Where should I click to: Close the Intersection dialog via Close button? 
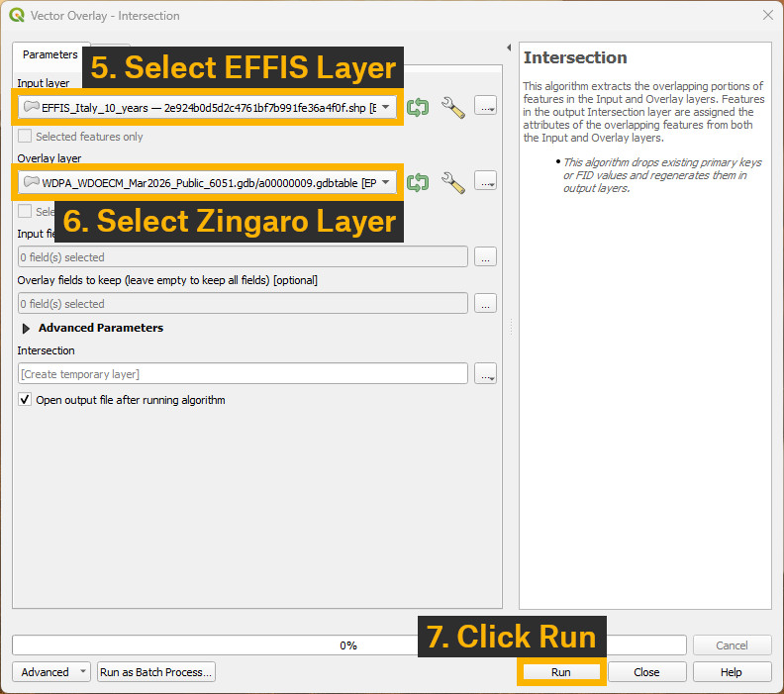646,672
